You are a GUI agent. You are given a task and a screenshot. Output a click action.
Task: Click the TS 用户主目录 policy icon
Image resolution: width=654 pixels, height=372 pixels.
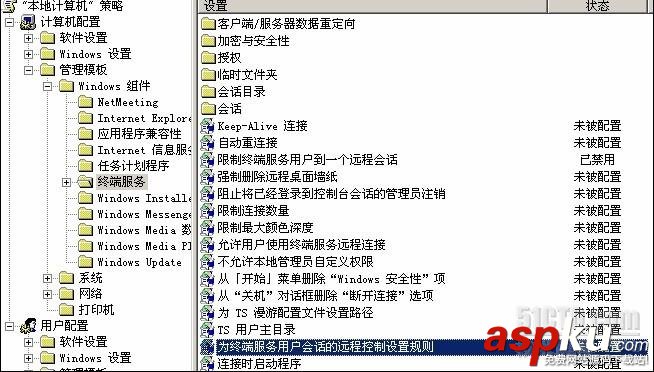point(207,330)
